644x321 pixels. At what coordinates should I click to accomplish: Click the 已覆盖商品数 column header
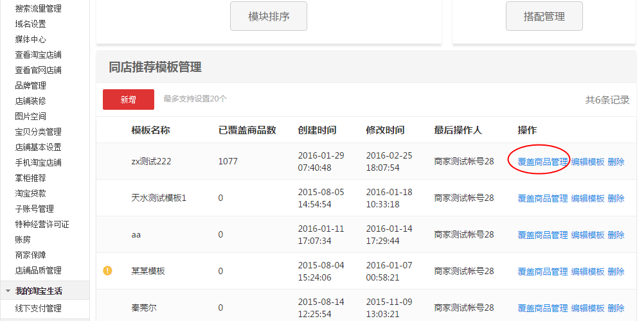pos(247,130)
